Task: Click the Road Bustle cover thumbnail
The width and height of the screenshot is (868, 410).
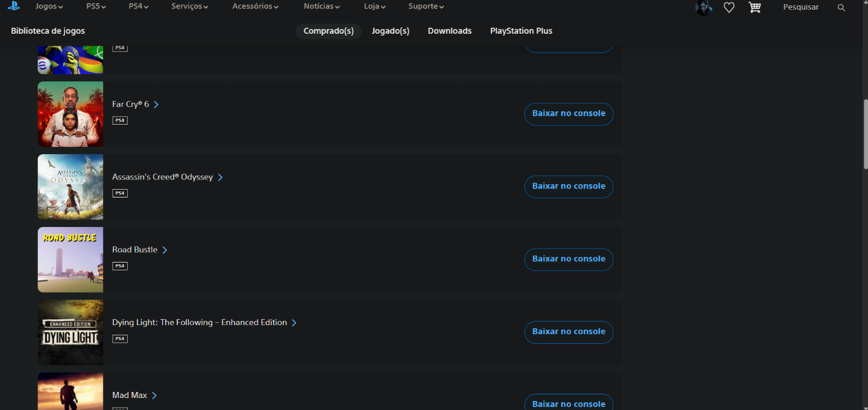Action: tap(71, 260)
